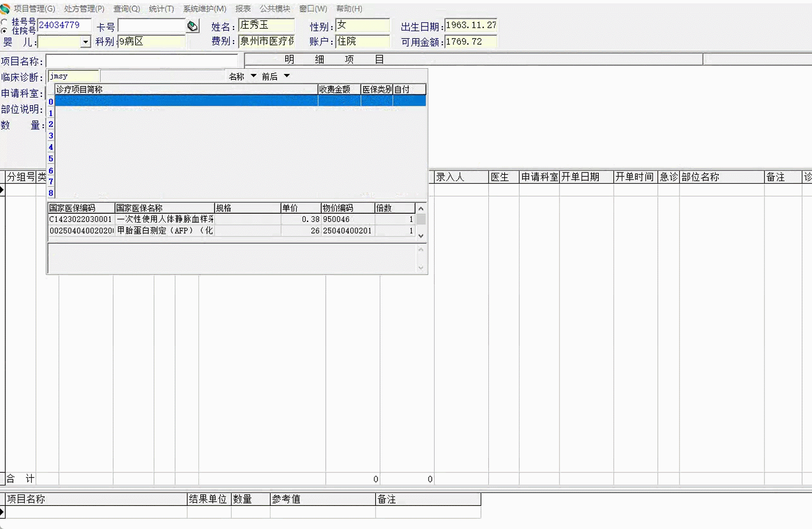The width and height of the screenshot is (812, 529).
Task: Click the 单价 column header
Action: pos(301,208)
